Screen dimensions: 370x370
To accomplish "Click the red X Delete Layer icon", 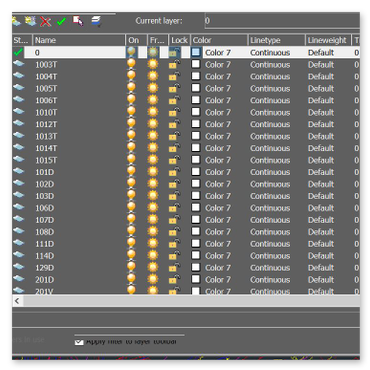I will tap(45, 22).
